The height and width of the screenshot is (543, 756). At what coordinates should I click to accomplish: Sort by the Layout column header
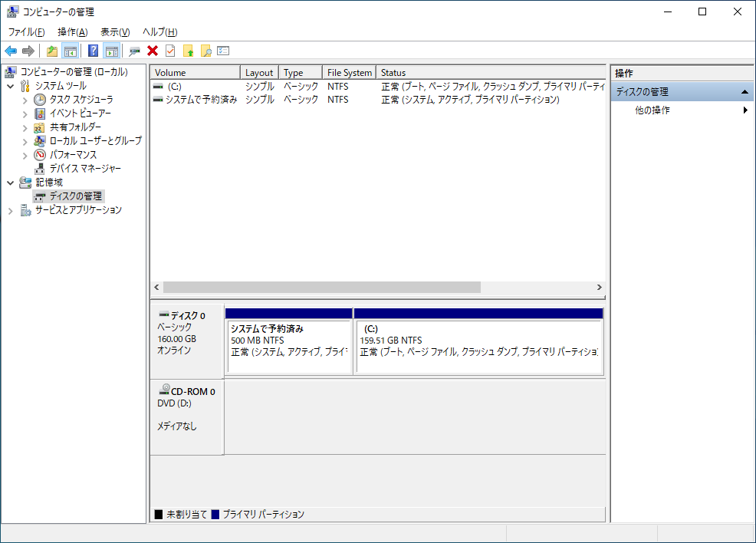point(259,72)
